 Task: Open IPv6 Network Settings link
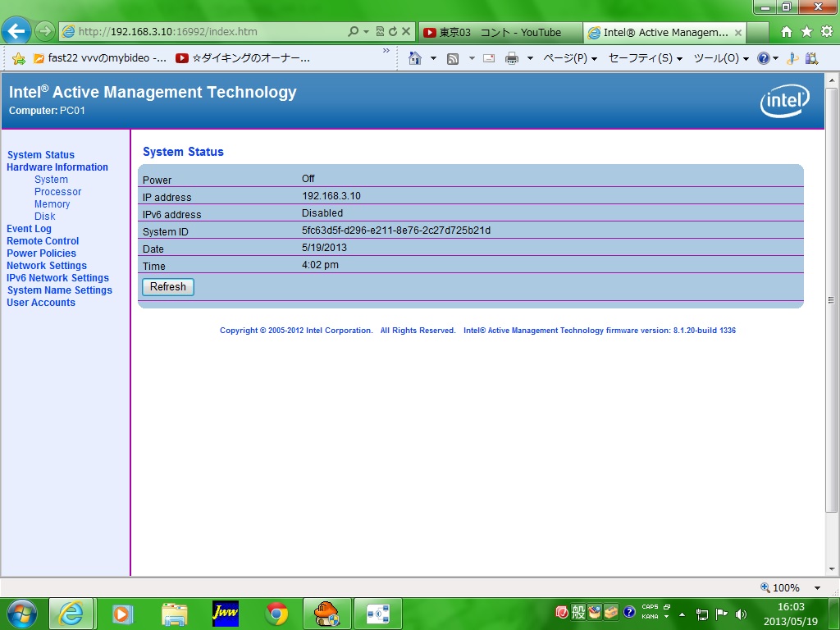click(x=58, y=278)
